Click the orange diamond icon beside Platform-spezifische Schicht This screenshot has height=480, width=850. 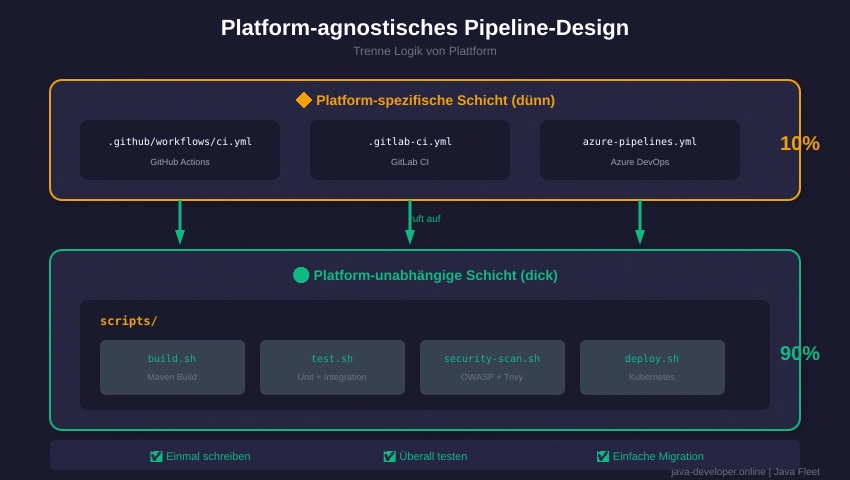[304, 100]
